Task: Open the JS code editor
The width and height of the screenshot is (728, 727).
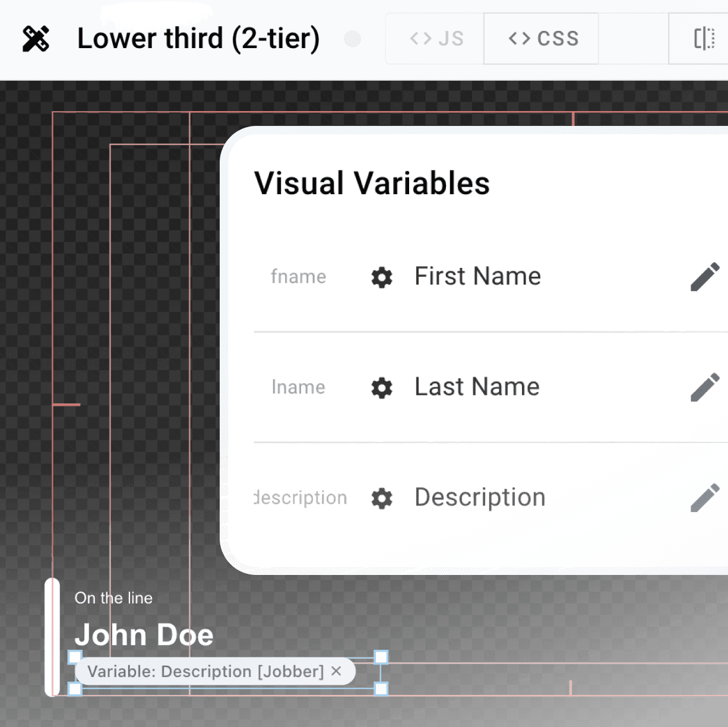Action: [x=434, y=38]
